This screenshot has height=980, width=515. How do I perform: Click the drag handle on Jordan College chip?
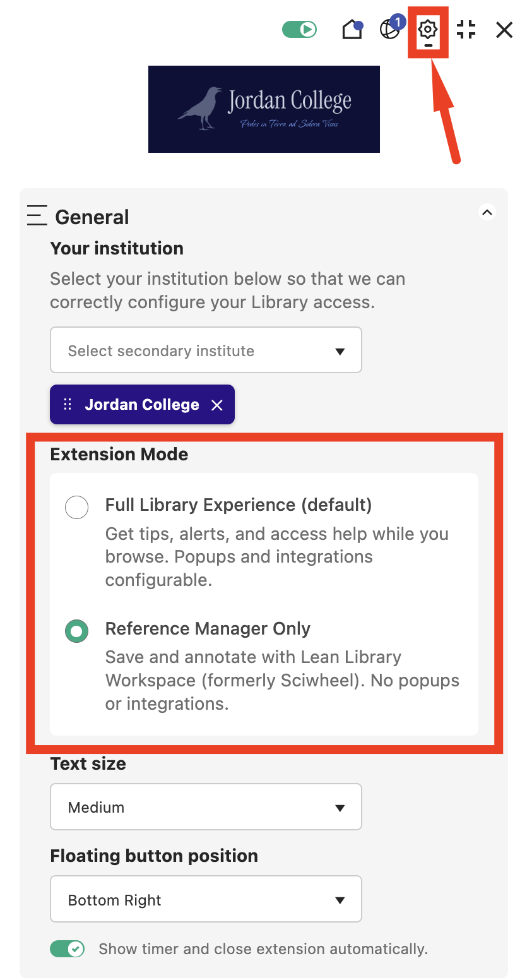click(68, 404)
